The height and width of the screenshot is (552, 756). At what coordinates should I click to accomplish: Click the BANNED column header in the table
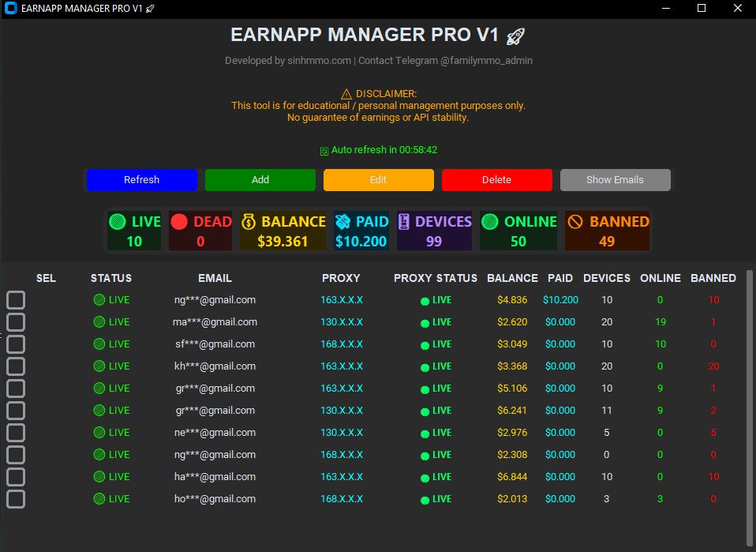point(713,278)
